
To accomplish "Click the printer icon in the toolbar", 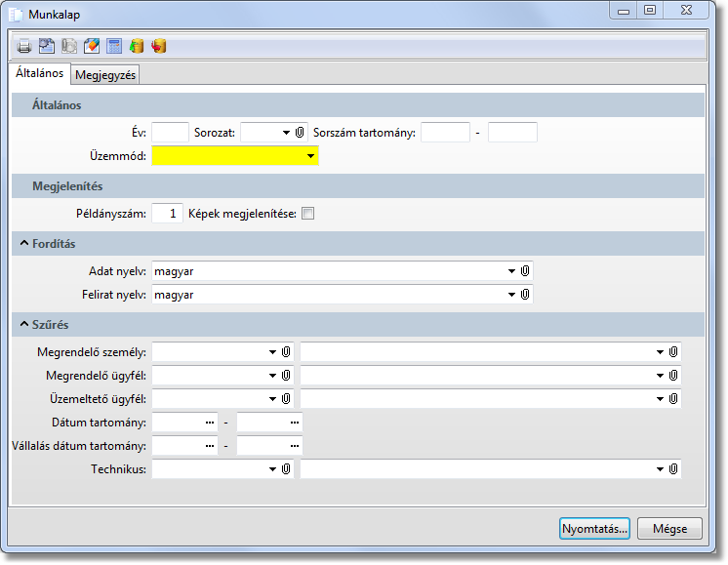I will pyautogui.click(x=24, y=46).
